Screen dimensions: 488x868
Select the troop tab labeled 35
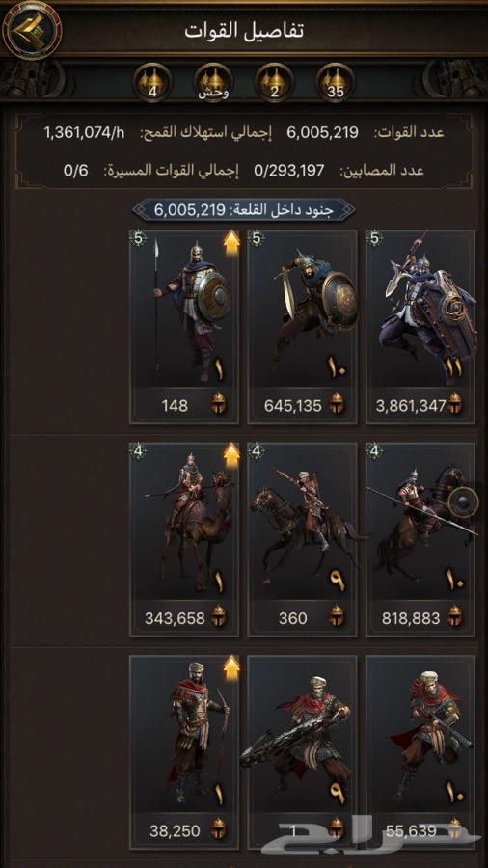click(x=336, y=83)
